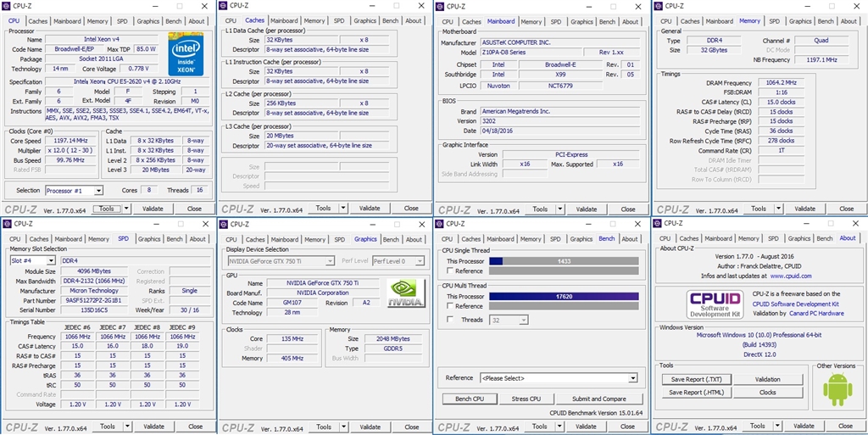
Task: Click the L3 Cache Size 20 MBytes in Caches window
Action: [x=301, y=136]
